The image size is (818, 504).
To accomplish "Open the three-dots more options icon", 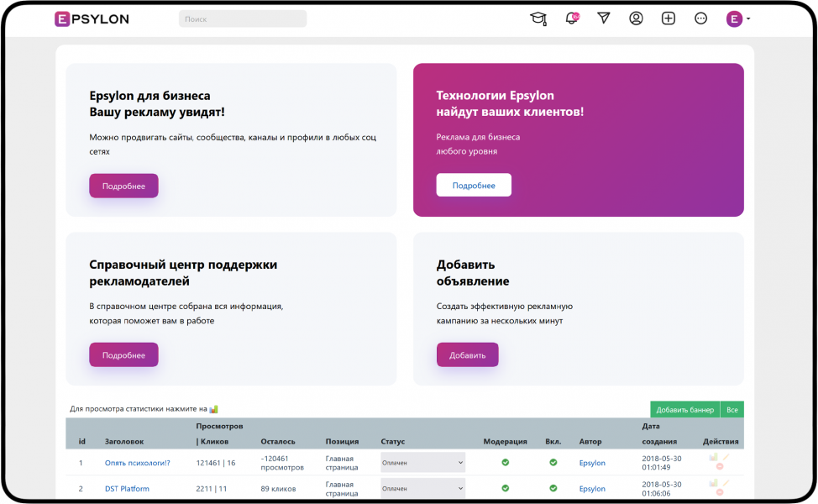I will coord(700,18).
